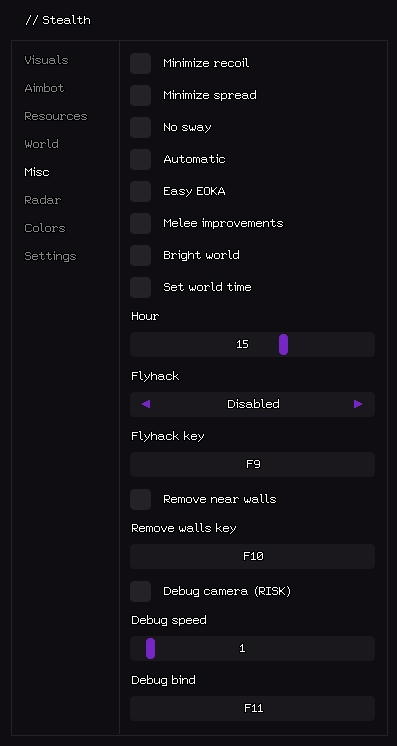Select the Colors tab
Image resolution: width=397 pixels, height=746 pixels.
[45, 228]
